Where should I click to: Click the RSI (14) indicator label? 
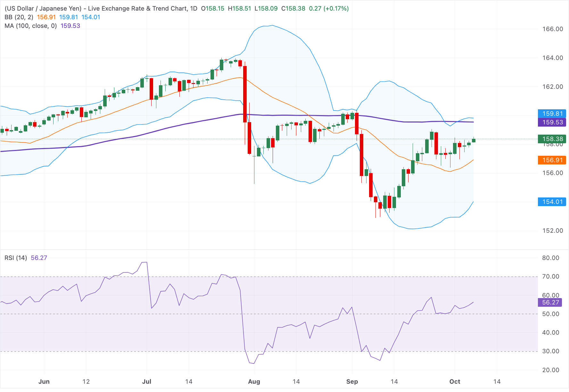16,258
